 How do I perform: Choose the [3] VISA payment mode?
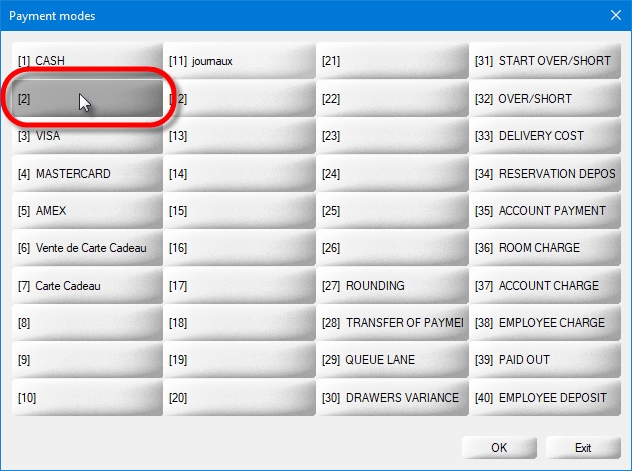pos(87,136)
